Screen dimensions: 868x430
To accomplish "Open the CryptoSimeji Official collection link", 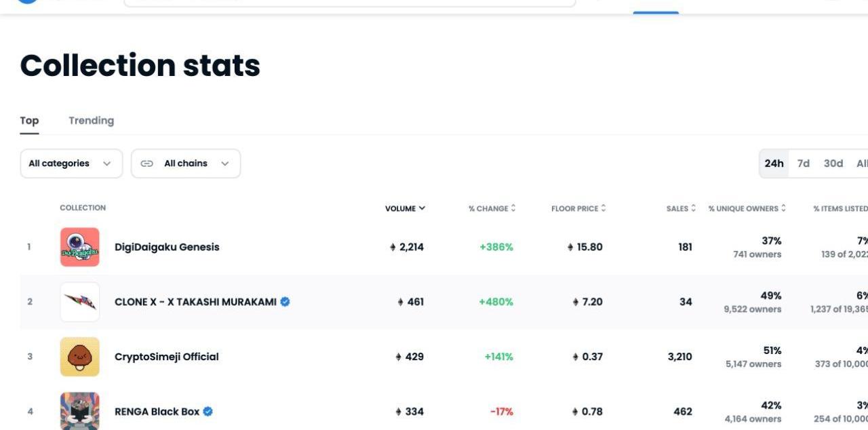I will [x=167, y=357].
